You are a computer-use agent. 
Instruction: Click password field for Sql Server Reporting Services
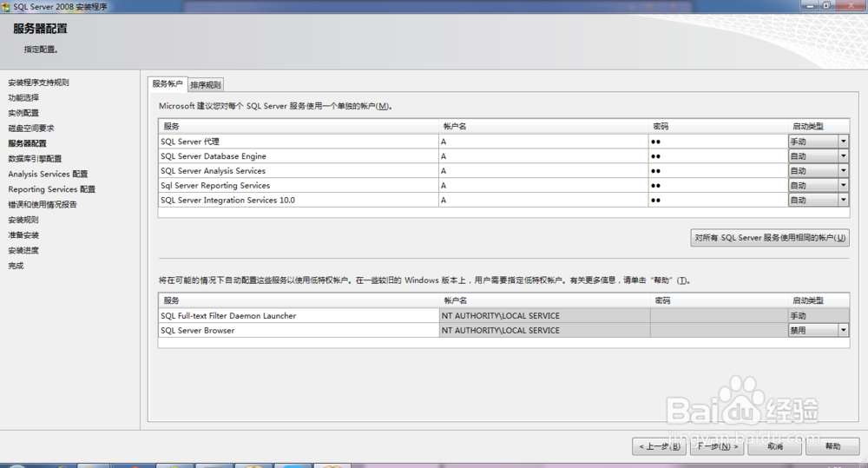point(718,186)
